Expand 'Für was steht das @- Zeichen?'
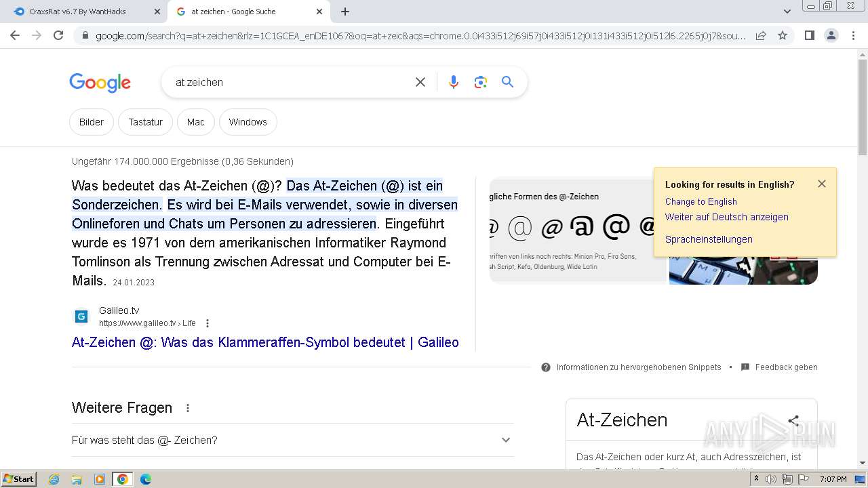This screenshot has width=868, height=488. coord(292,440)
